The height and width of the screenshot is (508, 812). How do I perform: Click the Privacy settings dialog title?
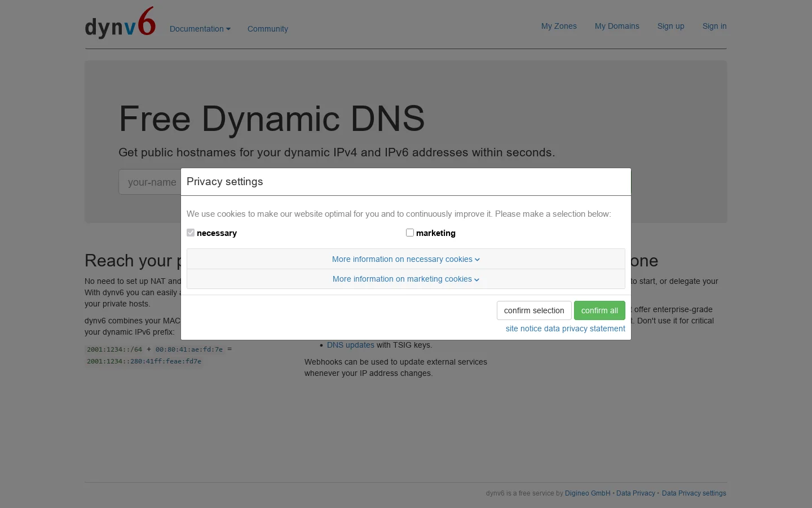[225, 182]
